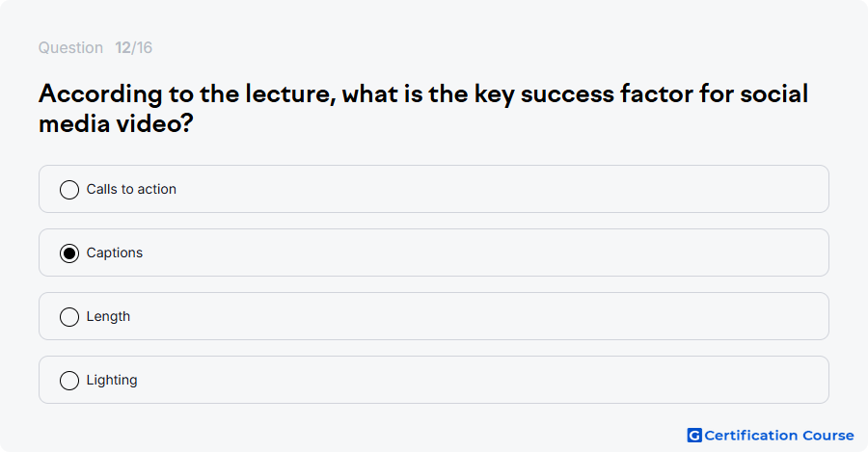Click the "Captions" answer label
The height and width of the screenshot is (452, 868).
tap(115, 253)
